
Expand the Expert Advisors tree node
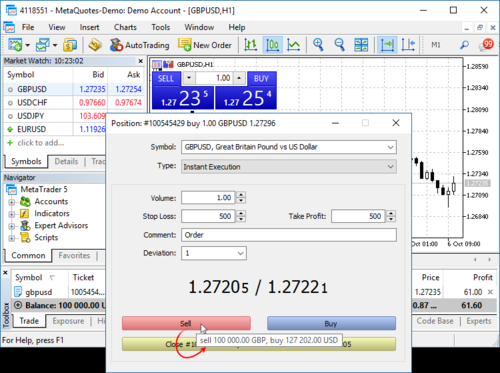click(x=12, y=226)
